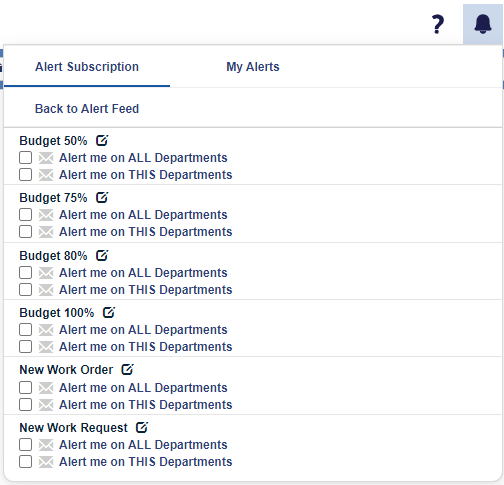Click email icon for Budget 80% ALL Departments
The width and height of the screenshot is (504, 485).
[x=46, y=273]
